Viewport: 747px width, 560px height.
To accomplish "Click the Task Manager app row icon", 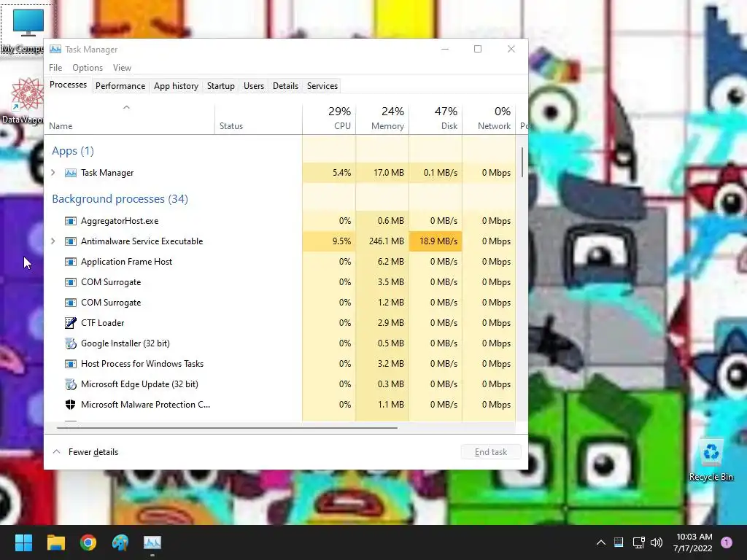I will point(71,172).
